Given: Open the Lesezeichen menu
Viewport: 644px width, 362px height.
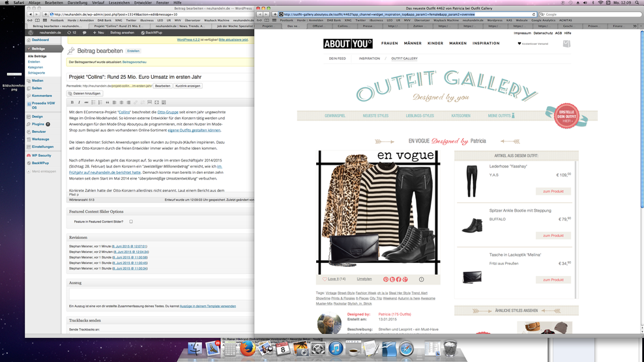Looking at the screenshot, I should pos(119,3).
